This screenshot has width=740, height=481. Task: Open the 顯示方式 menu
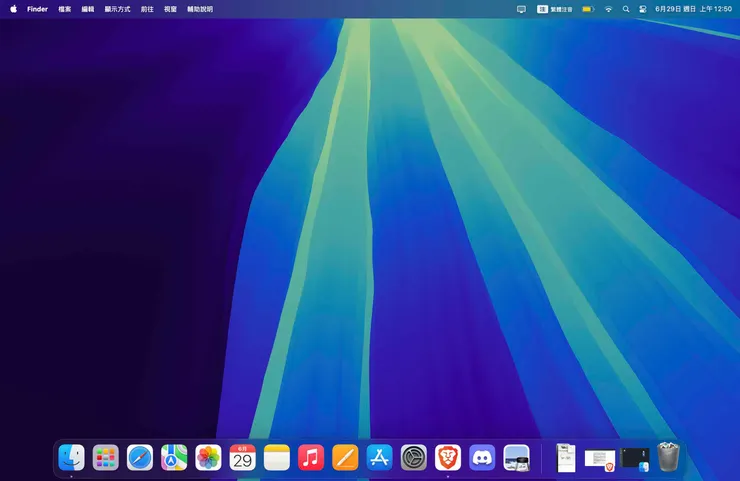point(117,9)
